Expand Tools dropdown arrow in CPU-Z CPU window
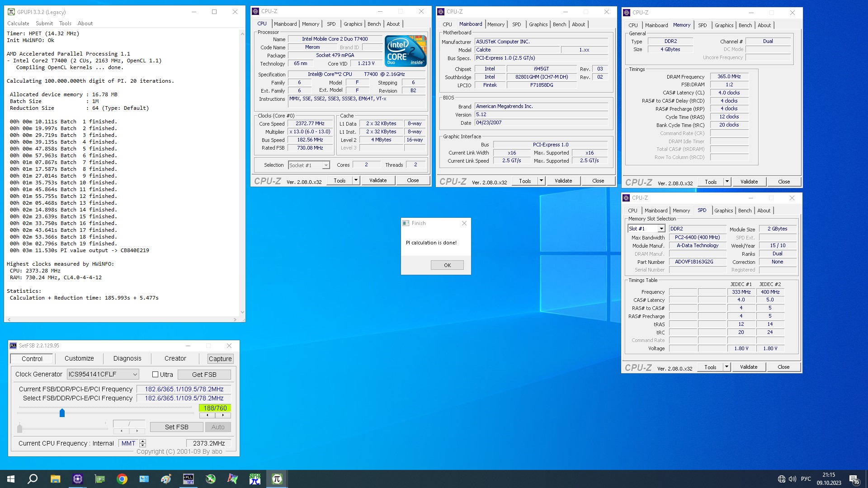The width and height of the screenshot is (868, 488). [x=356, y=180]
